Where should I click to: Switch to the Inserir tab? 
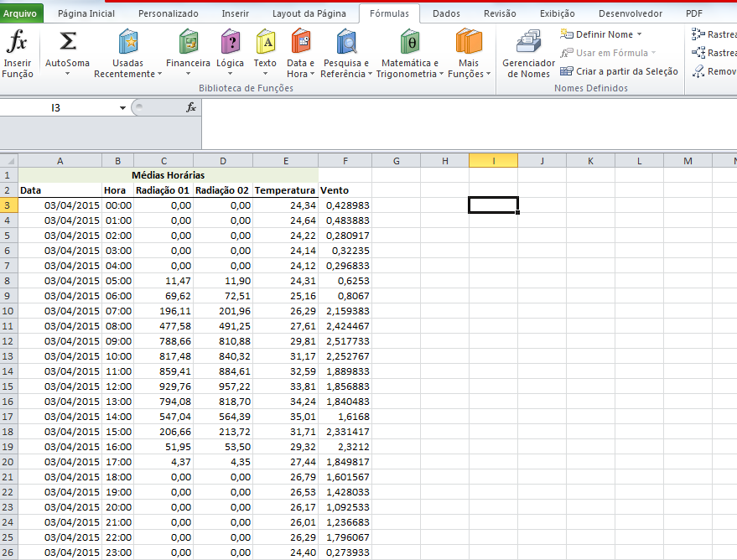(235, 13)
